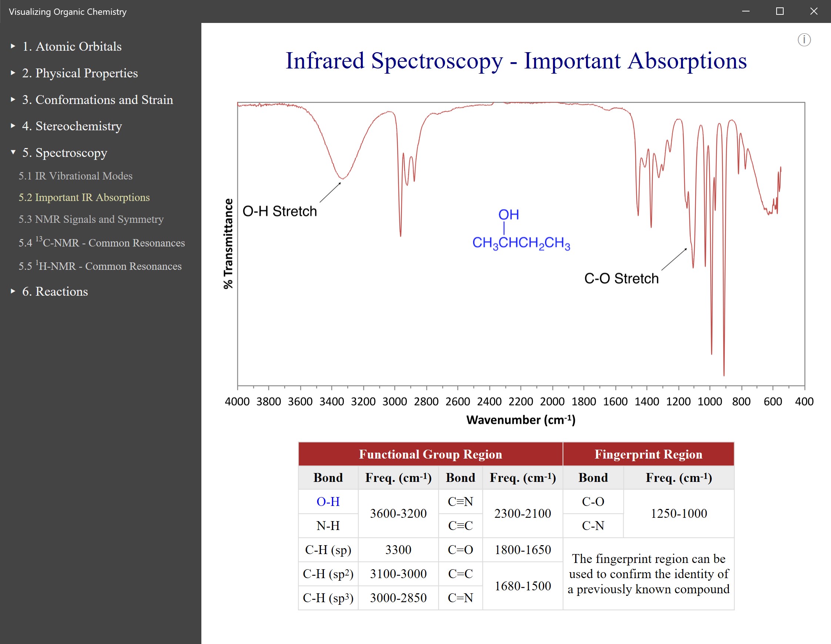The height and width of the screenshot is (644, 831).
Task: Click the info icon in top-right corner
Action: 804,40
